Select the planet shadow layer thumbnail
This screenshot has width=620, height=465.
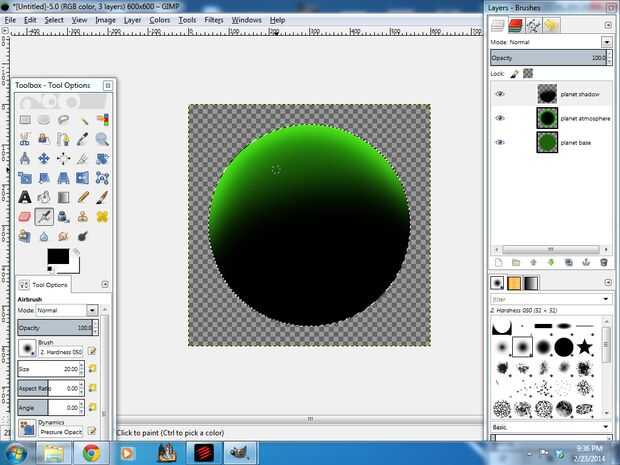(547, 94)
